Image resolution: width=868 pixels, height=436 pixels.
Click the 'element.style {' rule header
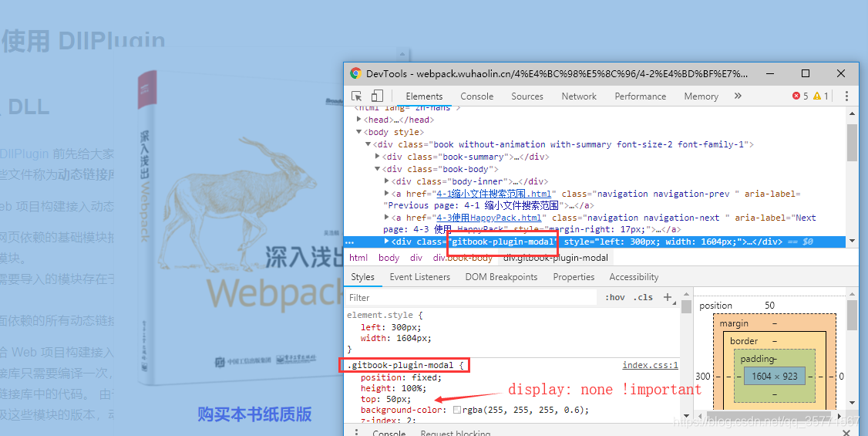tap(385, 315)
